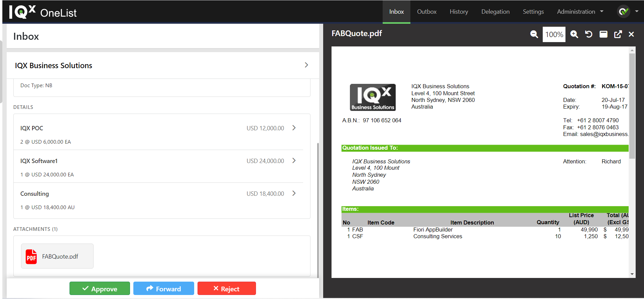Click the 'FABQuote.pdf' viewer title
The image size is (644, 299).
click(x=357, y=33)
